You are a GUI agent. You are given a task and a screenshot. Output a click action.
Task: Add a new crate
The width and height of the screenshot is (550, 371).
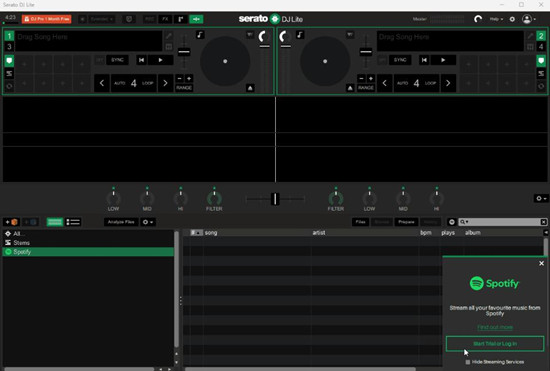(11, 222)
